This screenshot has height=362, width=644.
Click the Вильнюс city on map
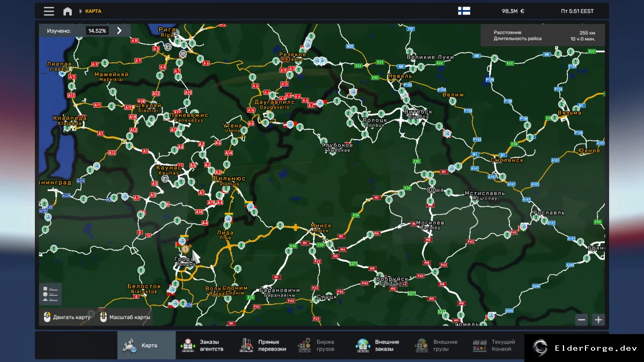point(229,179)
